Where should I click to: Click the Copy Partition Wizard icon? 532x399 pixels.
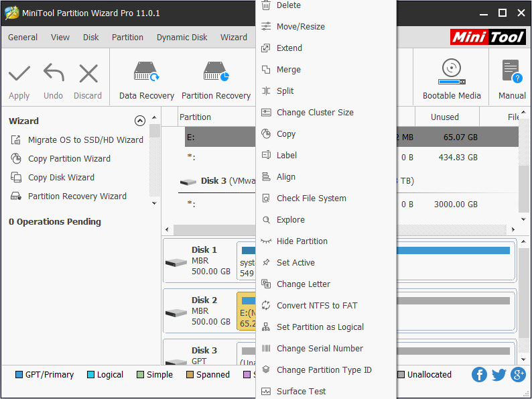pos(16,158)
